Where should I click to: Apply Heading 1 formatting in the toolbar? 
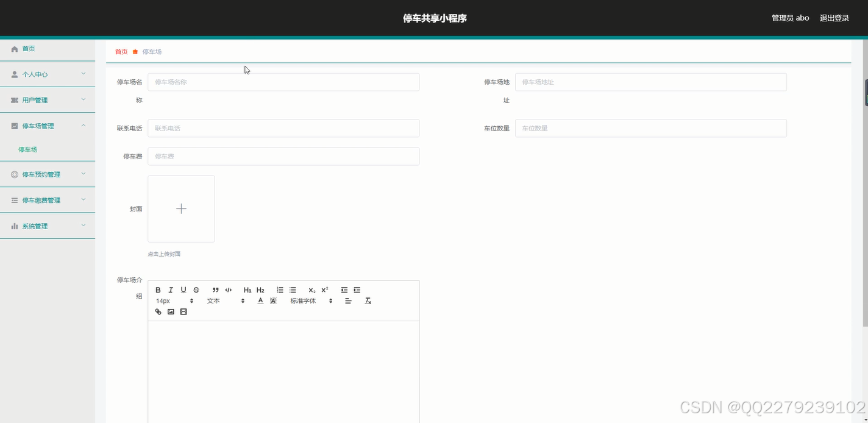247,290
